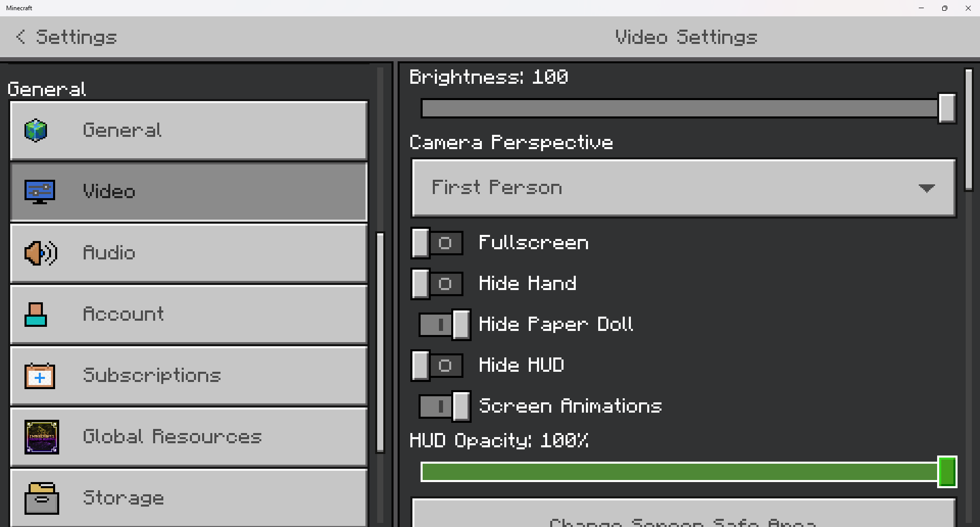Turn on Hide Hand switch
The image size is (980, 527).
pyautogui.click(x=437, y=284)
